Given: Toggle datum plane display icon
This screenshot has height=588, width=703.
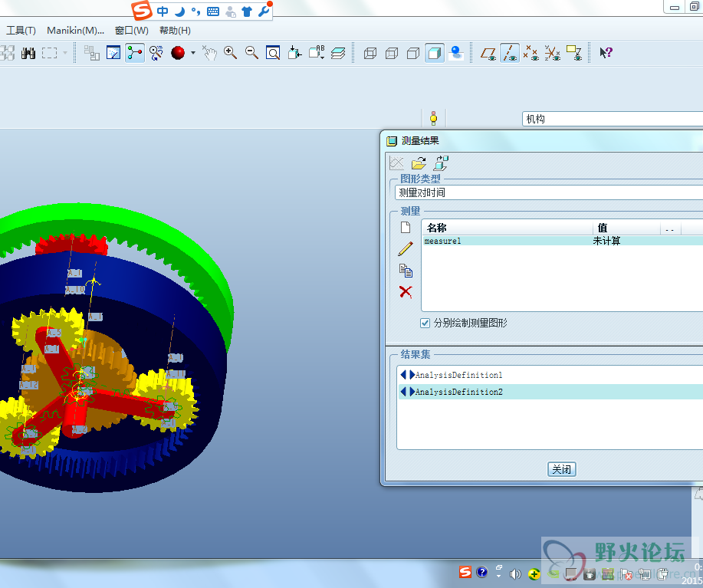Looking at the screenshot, I should (488, 53).
